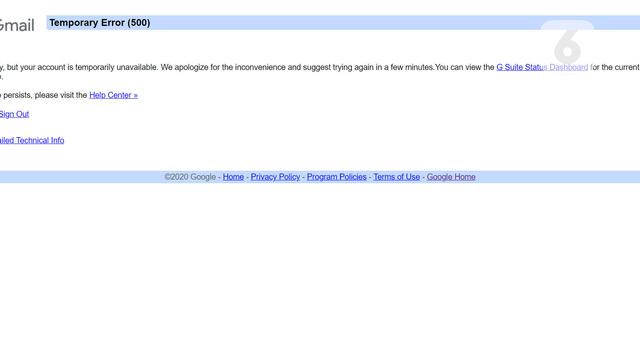Open the Terms of Use link
Image resolution: width=640 pixels, height=360 pixels.
[x=396, y=177]
